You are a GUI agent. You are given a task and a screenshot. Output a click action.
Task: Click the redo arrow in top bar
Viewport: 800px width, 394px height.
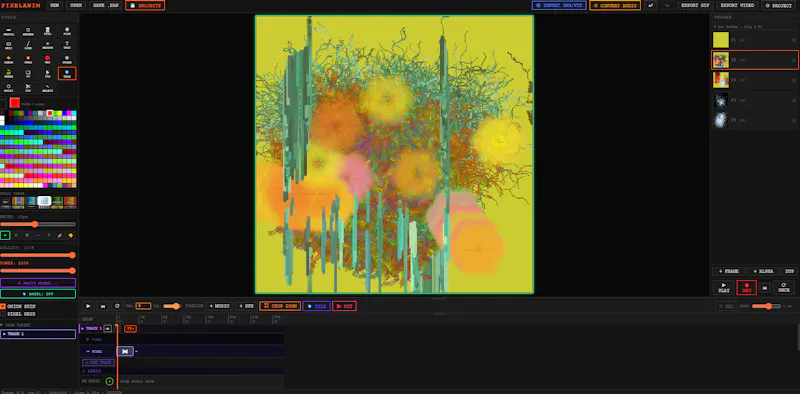[667, 6]
